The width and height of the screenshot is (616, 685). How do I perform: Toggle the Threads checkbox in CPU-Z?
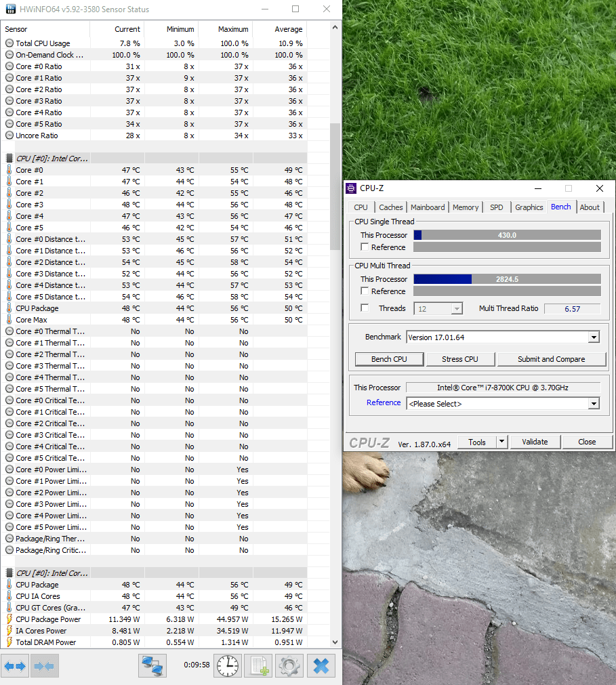click(x=365, y=308)
